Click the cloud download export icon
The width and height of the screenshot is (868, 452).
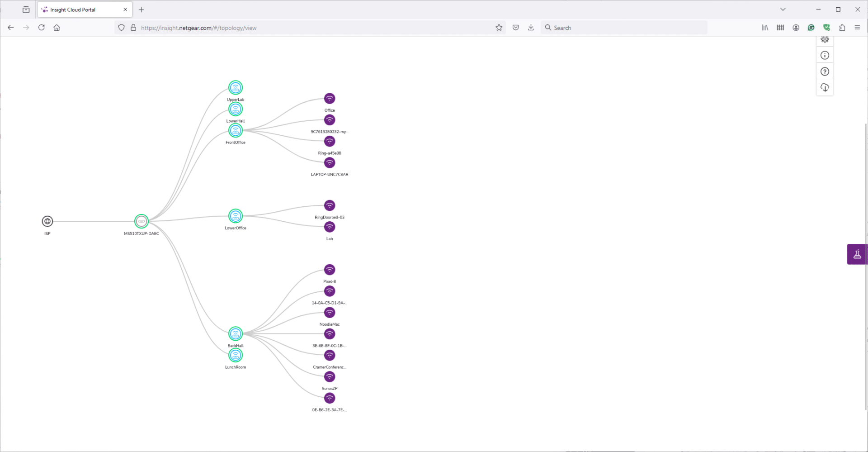point(825,87)
